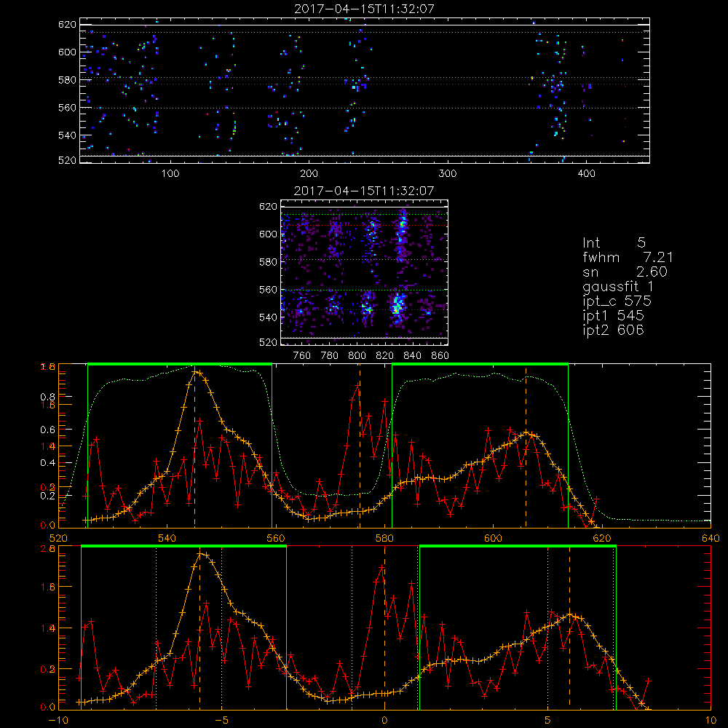Click y-axis label 540 on top wide plot

(x=67, y=135)
